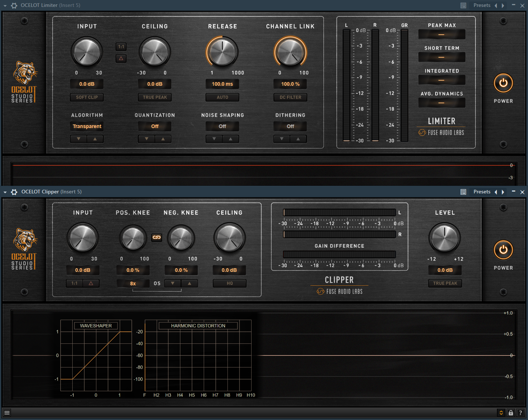Open OCELOT Clipper's settings gear icon
The height and width of the screenshot is (420, 528).
14,192
